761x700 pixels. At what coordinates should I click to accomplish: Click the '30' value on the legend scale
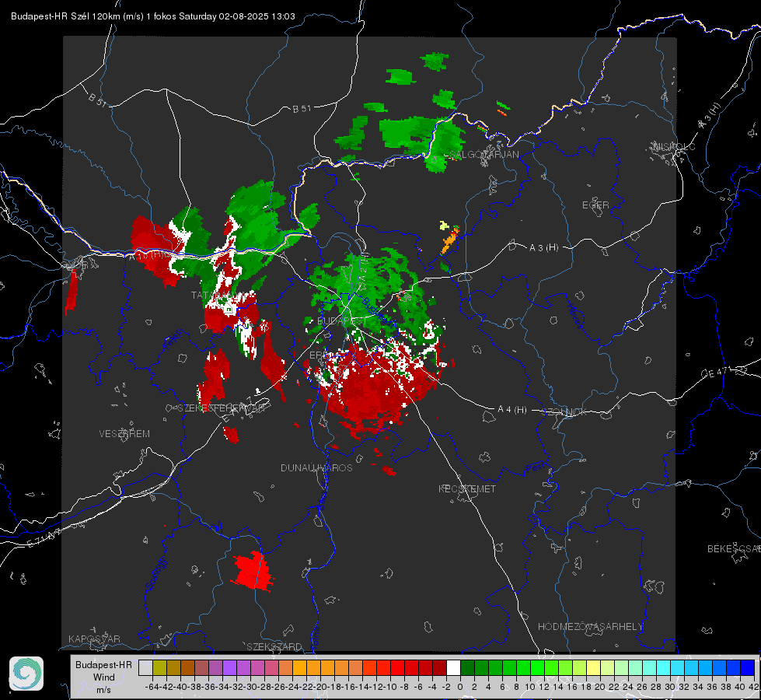click(x=670, y=687)
